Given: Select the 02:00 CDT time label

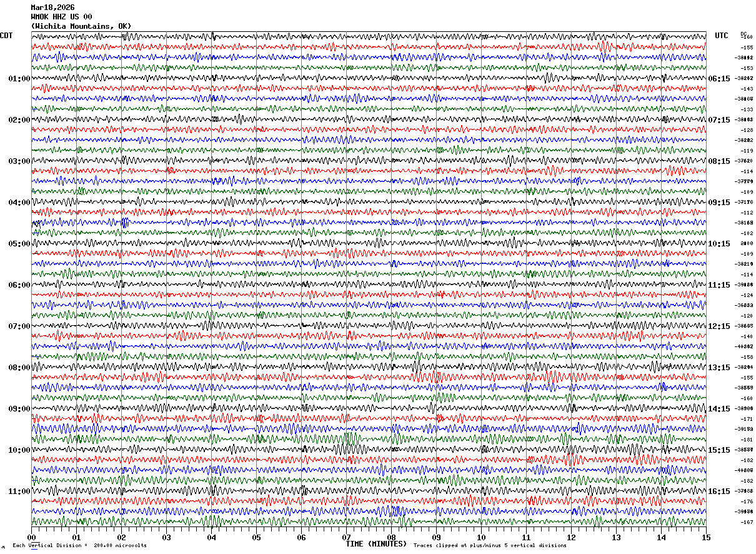Looking at the screenshot, I should point(19,120).
